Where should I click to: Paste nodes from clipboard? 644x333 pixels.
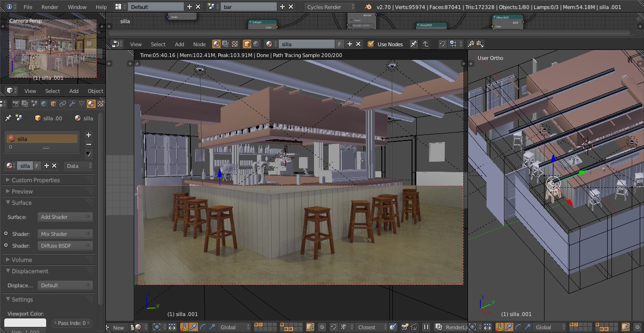pos(480,44)
